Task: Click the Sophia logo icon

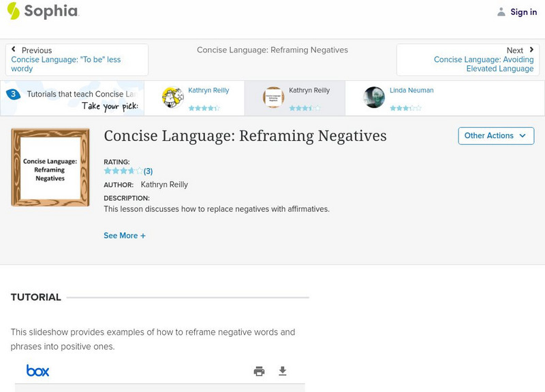Action: [14, 11]
